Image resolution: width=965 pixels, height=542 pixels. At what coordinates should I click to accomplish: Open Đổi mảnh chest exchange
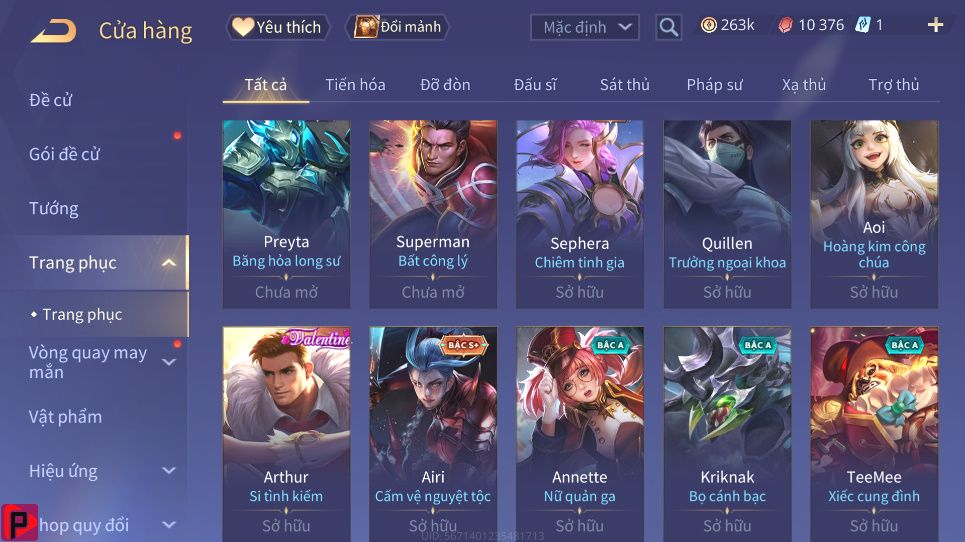[398, 27]
